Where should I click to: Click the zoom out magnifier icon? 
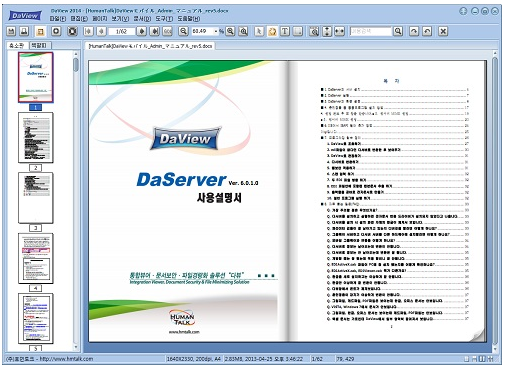(x=183, y=31)
